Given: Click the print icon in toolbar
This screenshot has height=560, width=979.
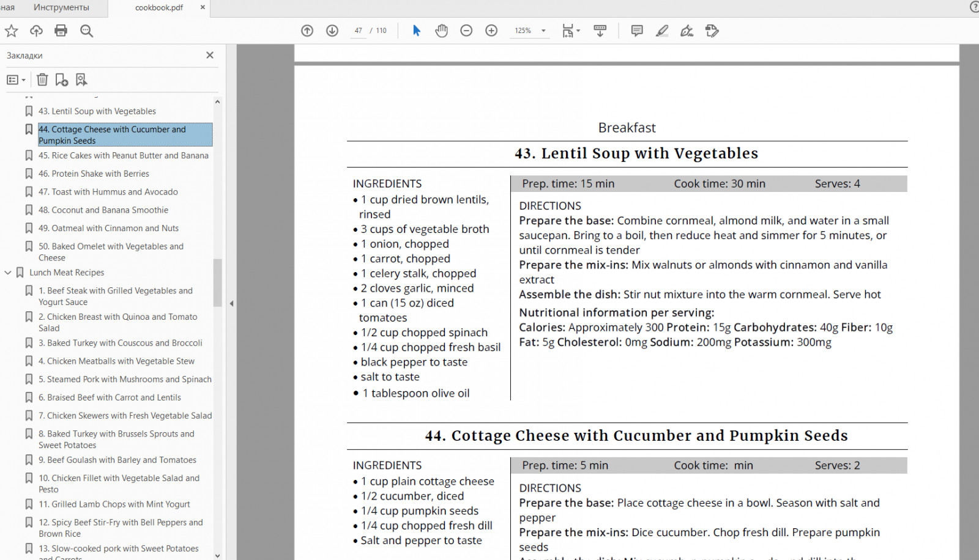Looking at the screenshot, I should click(x=61, y=31).
